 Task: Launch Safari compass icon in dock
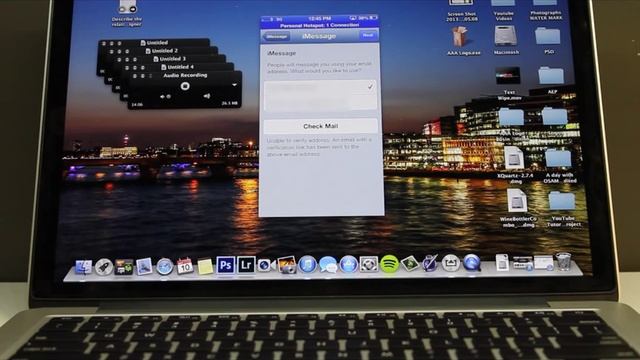[164, 267]
